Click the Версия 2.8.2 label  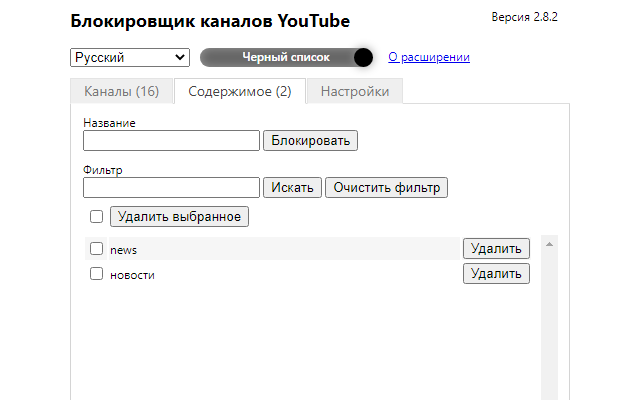point(524,17)
